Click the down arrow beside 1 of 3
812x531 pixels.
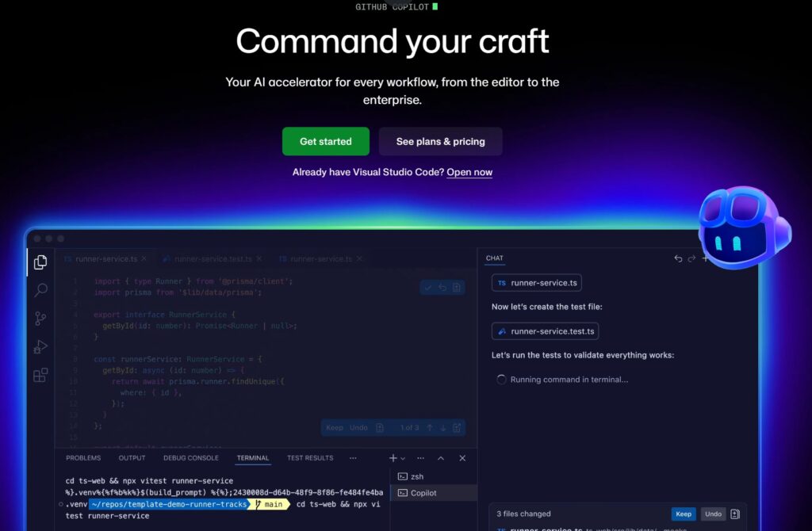443,427
